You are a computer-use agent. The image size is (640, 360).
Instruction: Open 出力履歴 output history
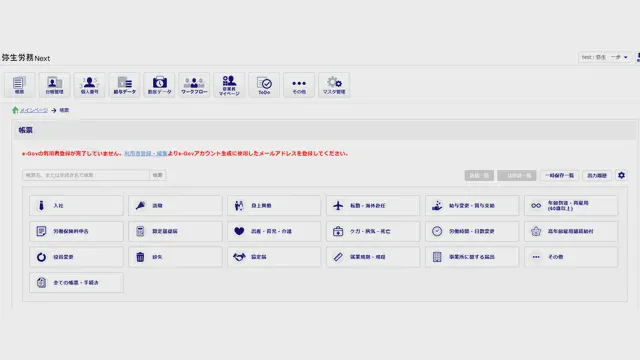[x=597, y=176]
